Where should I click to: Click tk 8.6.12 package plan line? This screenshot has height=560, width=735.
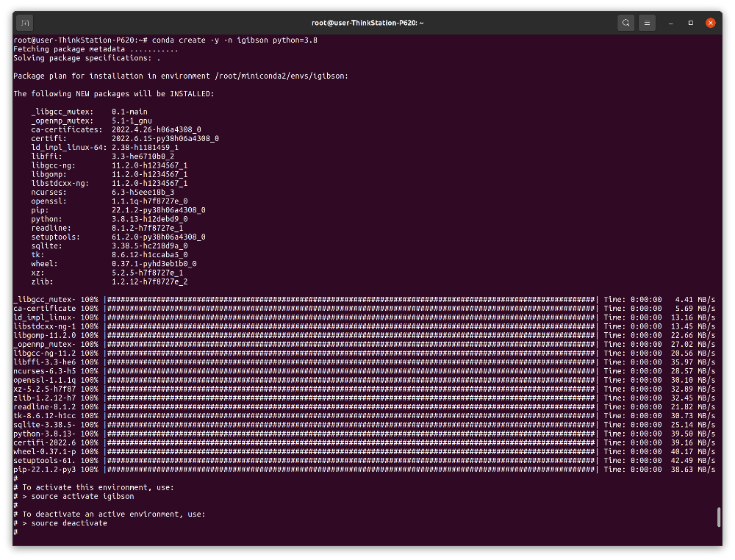tap(110, 254)
